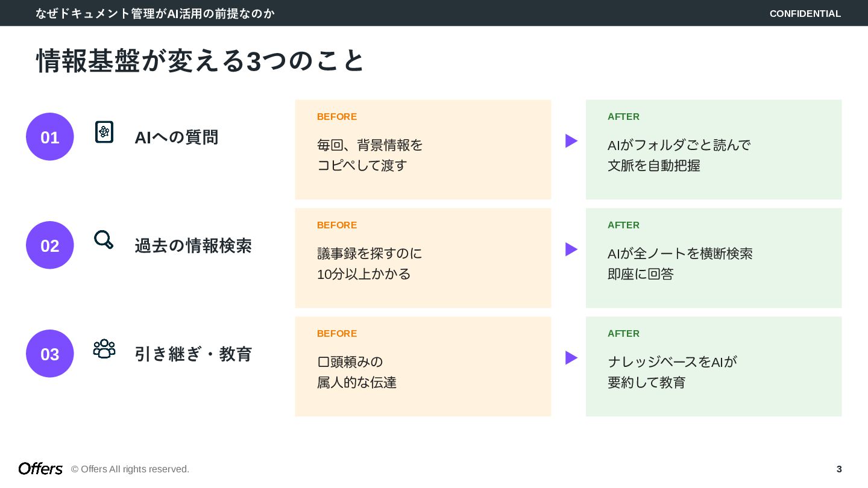Click the purple arrow in the 引き継ぎ・教育 row

571,358
